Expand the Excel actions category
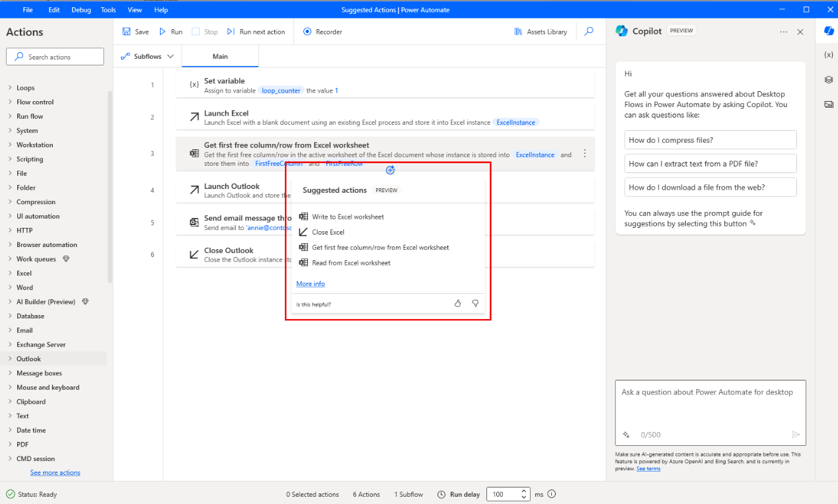This screenshot has height=504, width=838. (24, 273)
